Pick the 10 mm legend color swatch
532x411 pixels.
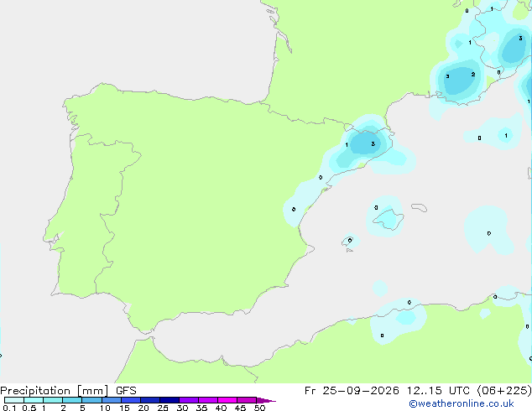tap(112, 400)
